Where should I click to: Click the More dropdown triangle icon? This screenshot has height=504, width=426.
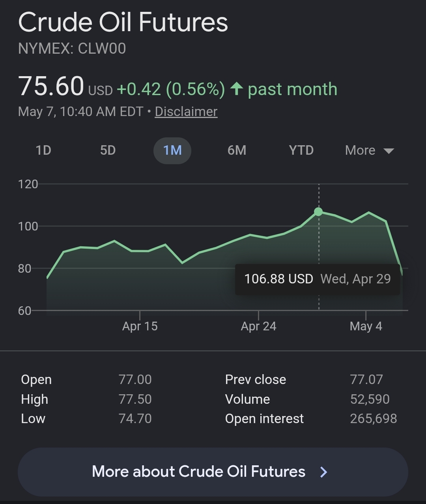[x=389, y=151]
